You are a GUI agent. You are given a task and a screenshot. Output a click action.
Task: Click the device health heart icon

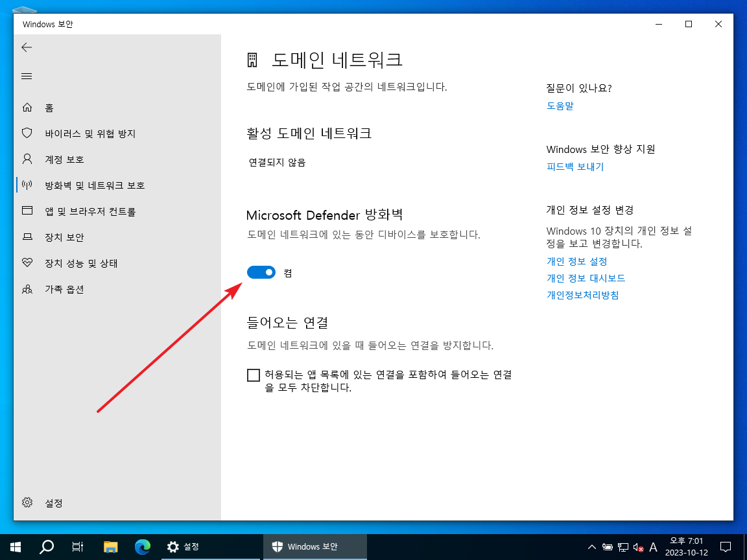pos(27,262)
